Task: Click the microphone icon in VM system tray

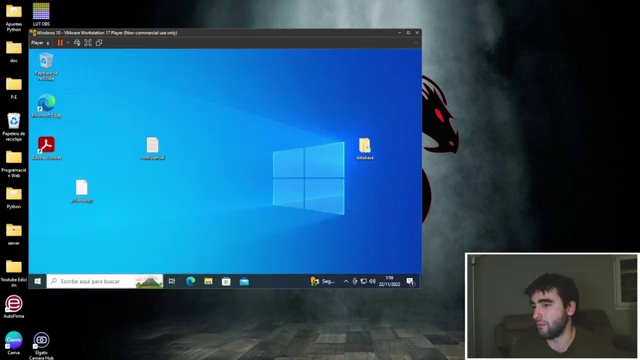Action: click(355, 281)
